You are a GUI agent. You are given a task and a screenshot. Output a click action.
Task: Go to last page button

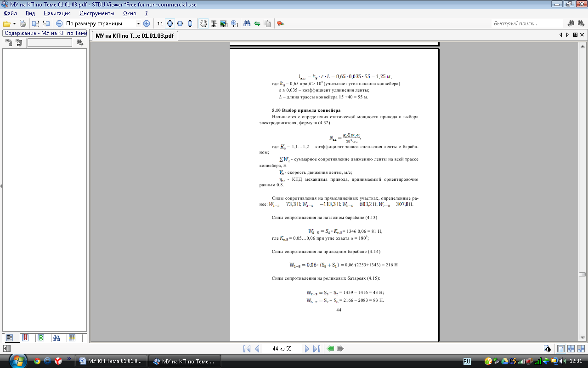tap(317, 349)
